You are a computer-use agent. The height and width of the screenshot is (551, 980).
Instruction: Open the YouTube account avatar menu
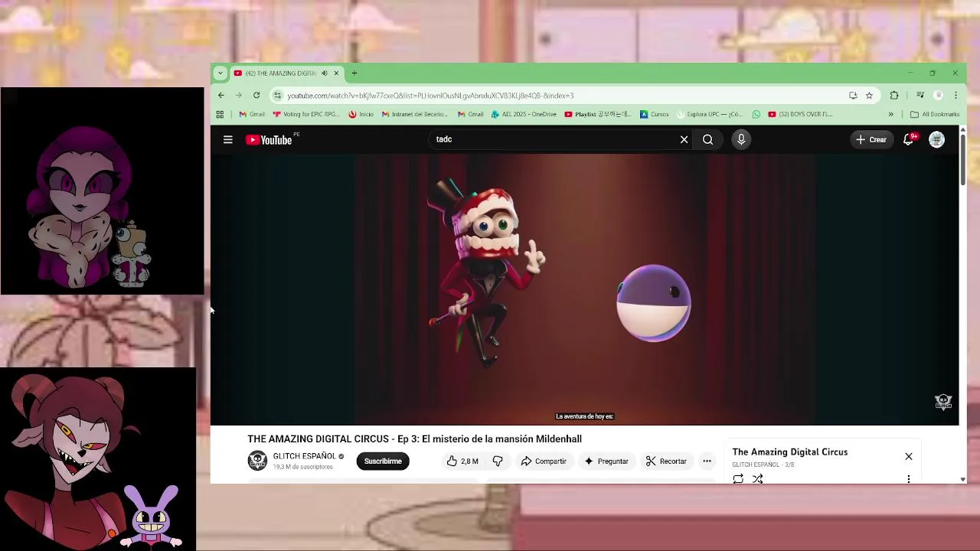tap(936, 139)
